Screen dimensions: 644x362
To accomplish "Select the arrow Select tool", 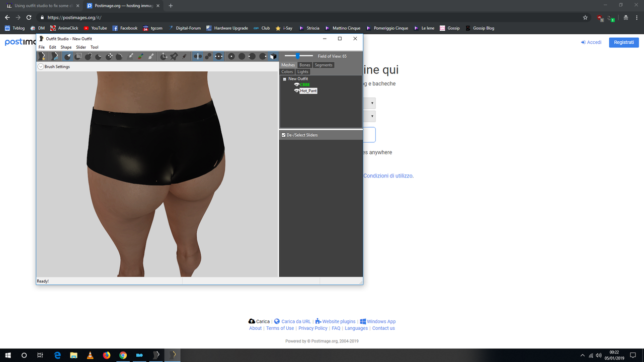I will tap(67, 56).
